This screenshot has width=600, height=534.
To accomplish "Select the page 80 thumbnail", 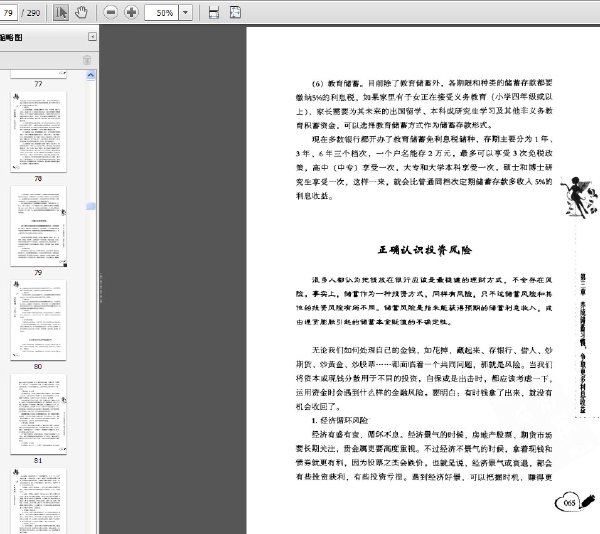I will pyautogui.click(x=38, y=320).
